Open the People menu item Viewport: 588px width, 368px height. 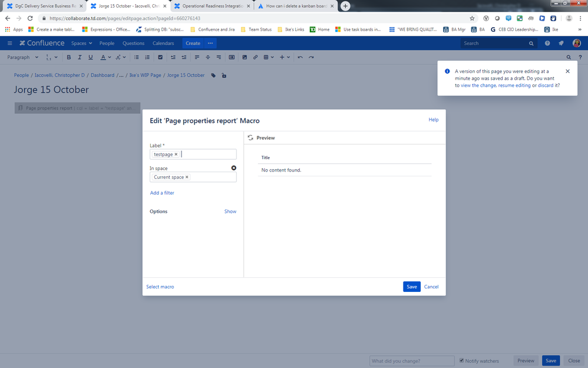pos(107,43)
